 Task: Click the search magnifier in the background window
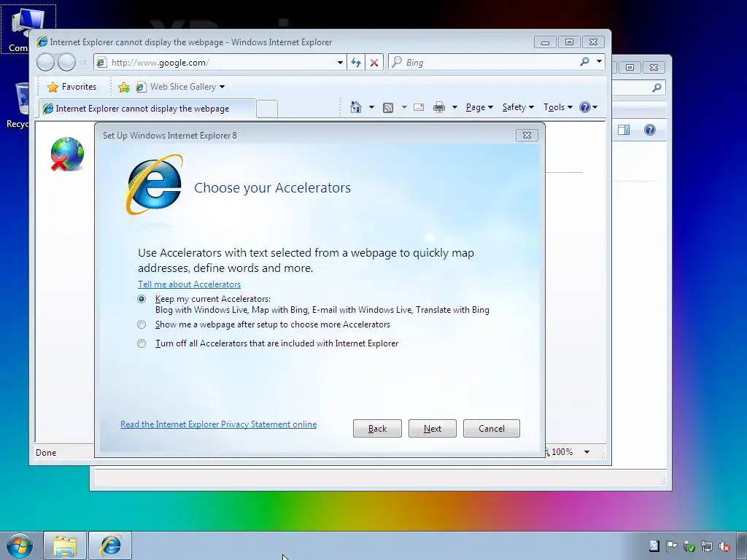[x=657, y=87]
